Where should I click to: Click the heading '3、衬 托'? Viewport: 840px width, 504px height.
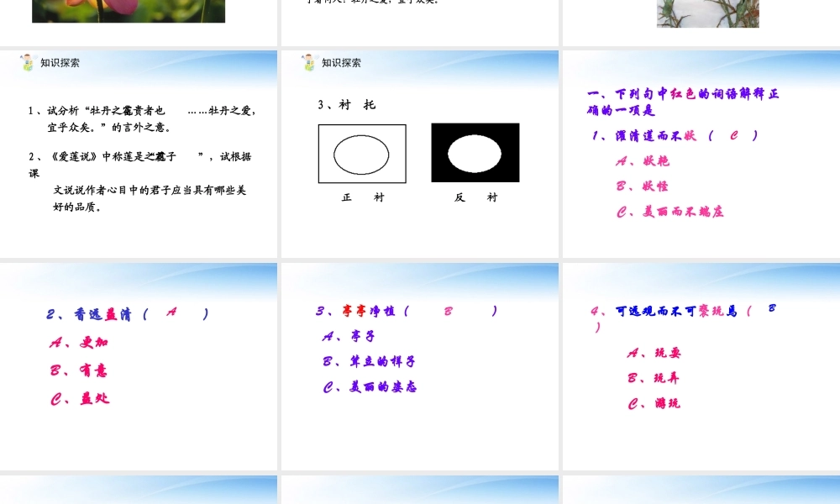pos(347,104)
